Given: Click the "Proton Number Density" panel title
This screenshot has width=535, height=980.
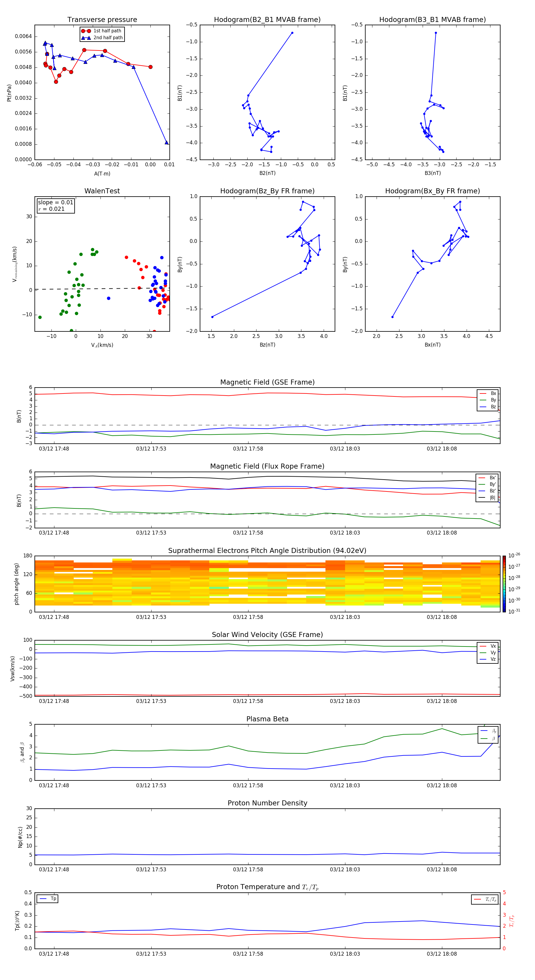Looking at the screenshot, I should [267, 803].
